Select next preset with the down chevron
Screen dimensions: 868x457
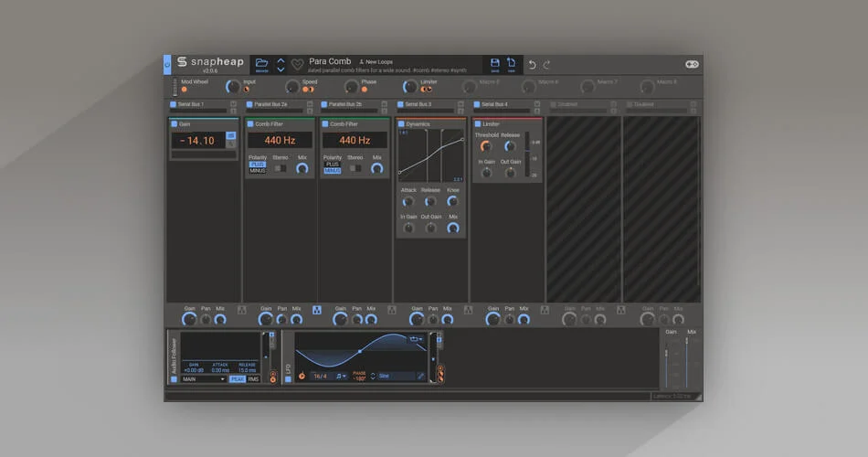[x=281, y=69]
